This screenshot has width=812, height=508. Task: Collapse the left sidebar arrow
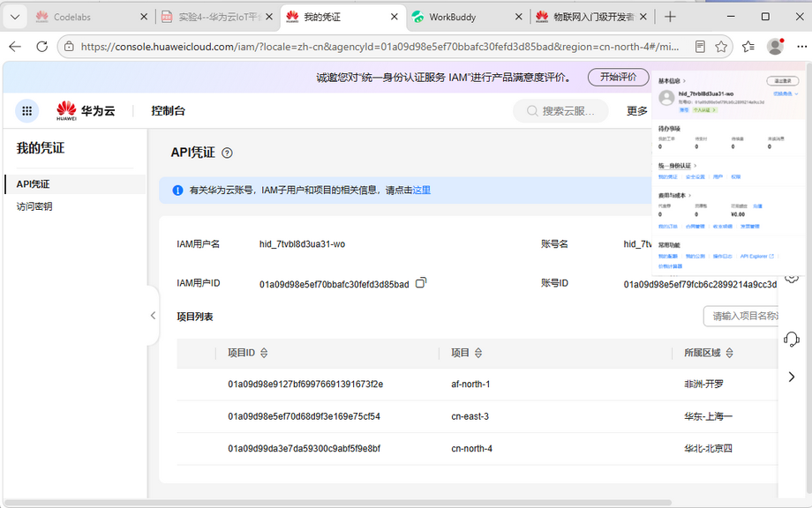coord(153,315)
